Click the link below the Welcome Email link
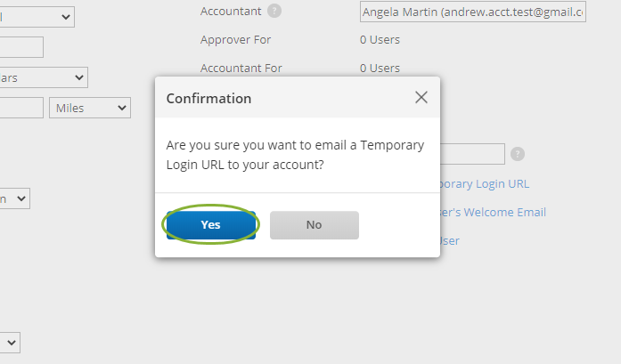The height and width of the screenshot is (364, 621). click(450, 241)
